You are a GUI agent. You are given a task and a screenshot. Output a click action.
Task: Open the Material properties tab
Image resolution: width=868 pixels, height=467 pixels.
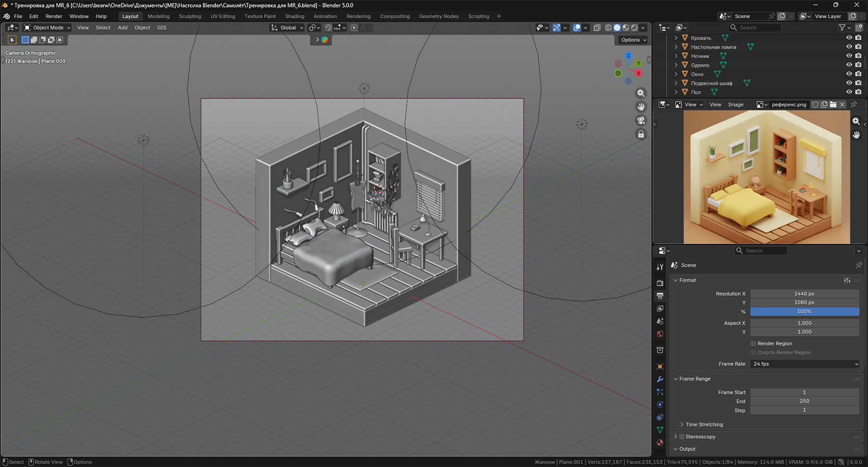[660, 443]
